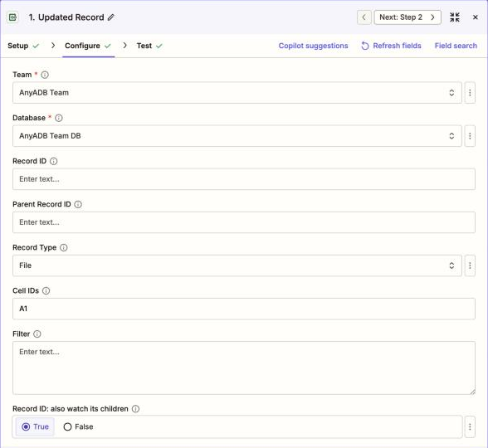Click the up-down arrows in Record Type dropdown
This screenshot has width=488, height=448.
click(451, 265)
